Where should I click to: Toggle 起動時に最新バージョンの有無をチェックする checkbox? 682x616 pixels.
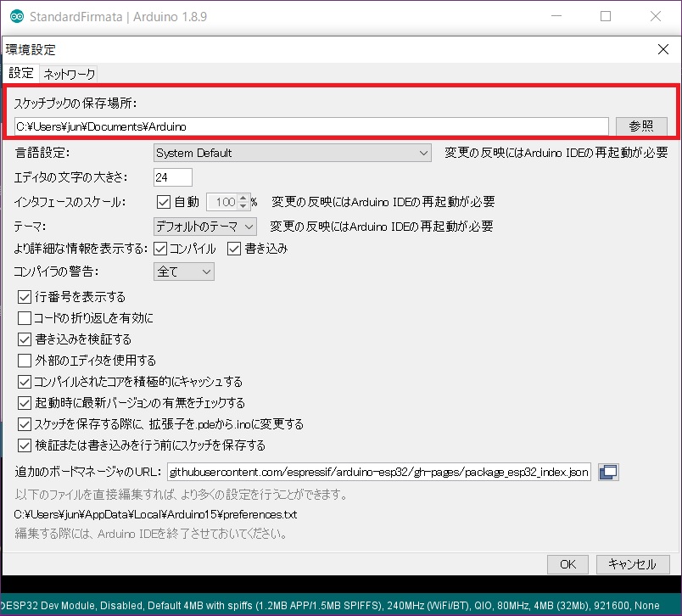coord(25,403)
